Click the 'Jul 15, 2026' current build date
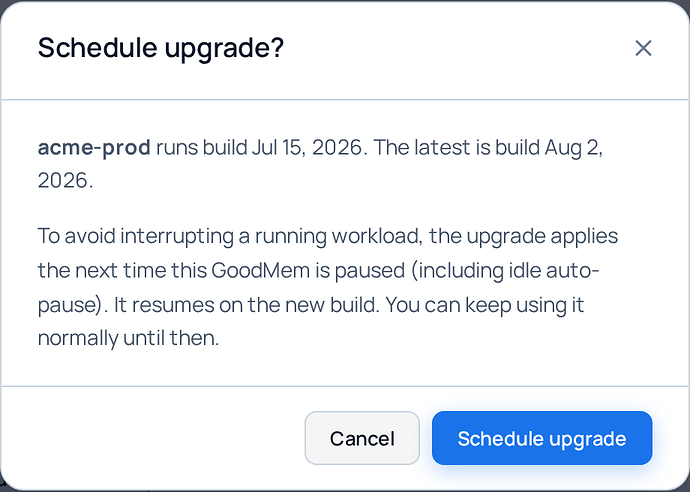Screen dimensions: 690x492 point(309,147)
